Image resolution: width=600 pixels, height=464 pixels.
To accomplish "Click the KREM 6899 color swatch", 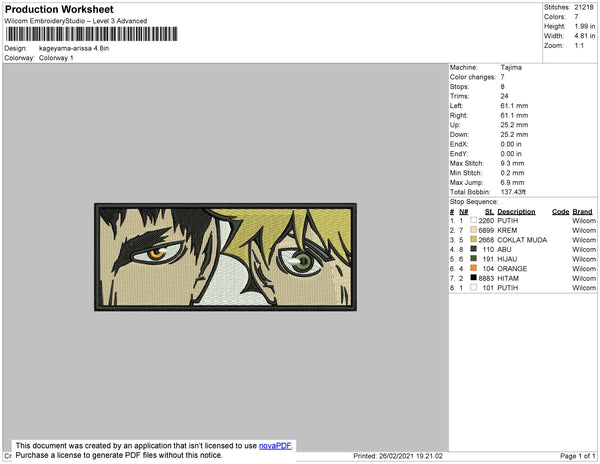I will pos(473,230).
